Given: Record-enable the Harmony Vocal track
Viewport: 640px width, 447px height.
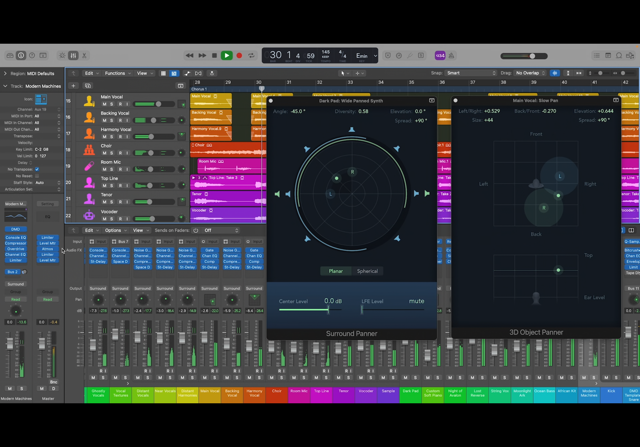Looking at the screenshot, I should pos(120,137).
